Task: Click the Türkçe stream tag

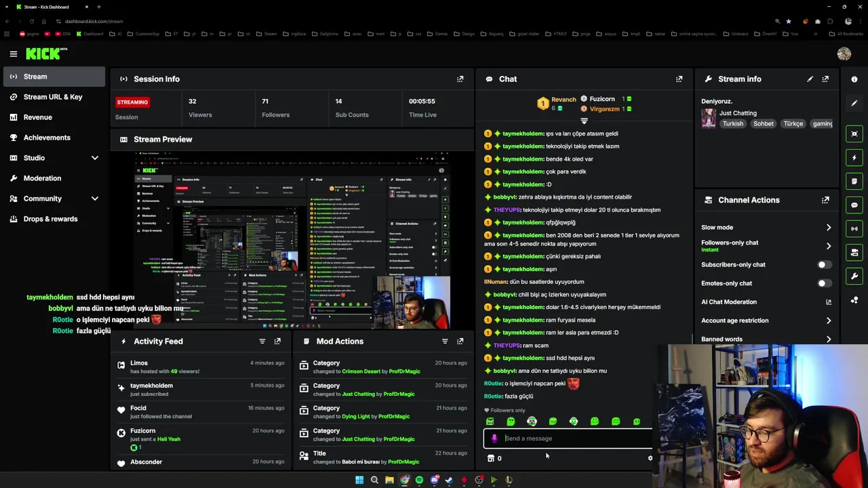Action: 793,124
